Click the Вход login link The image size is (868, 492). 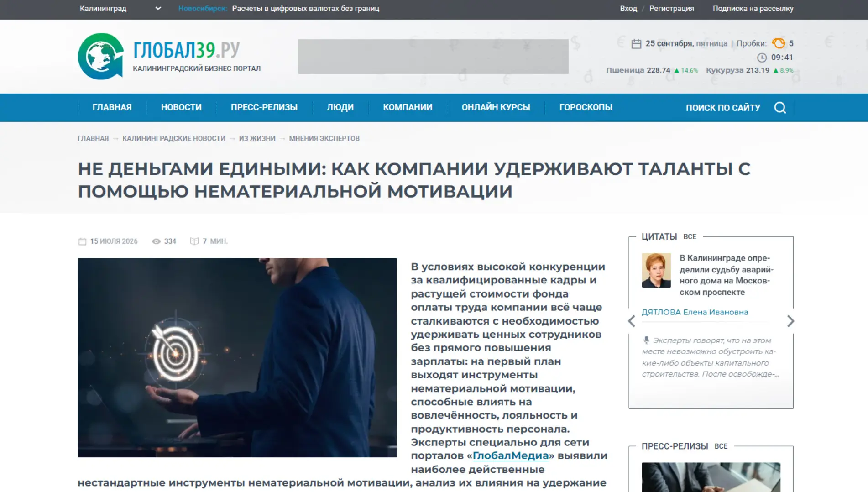(x=628, y=8)
